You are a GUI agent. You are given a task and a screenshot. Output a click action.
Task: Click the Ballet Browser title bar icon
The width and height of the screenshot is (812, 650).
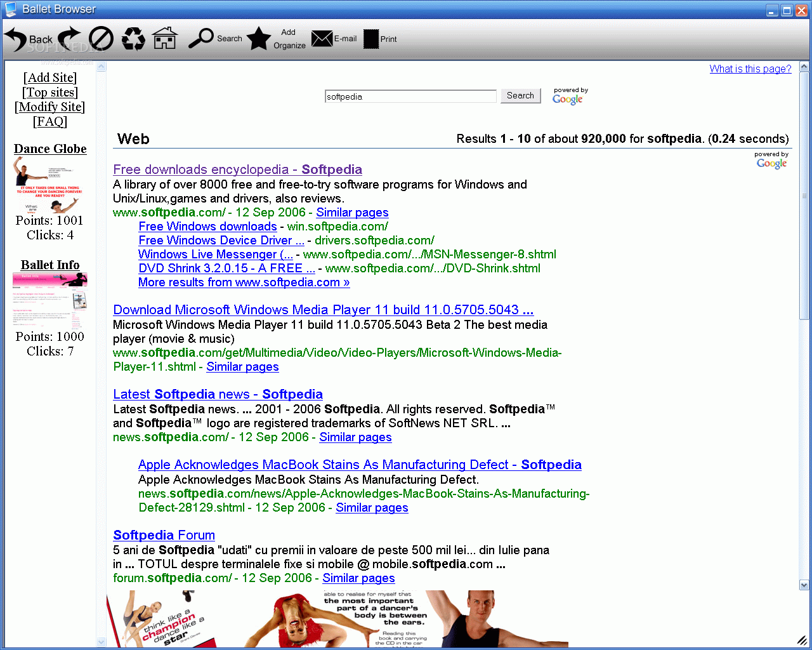11,9
